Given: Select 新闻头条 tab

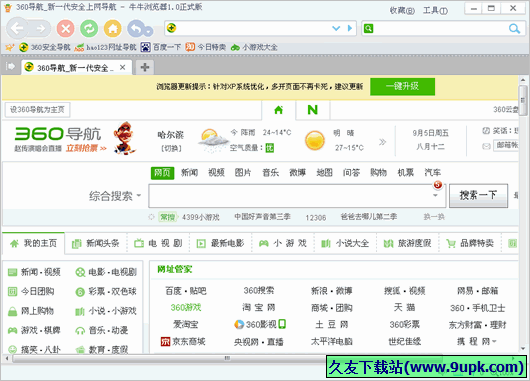Looking at the screenshot, I should pyautogui.click(x=96, y=243).
